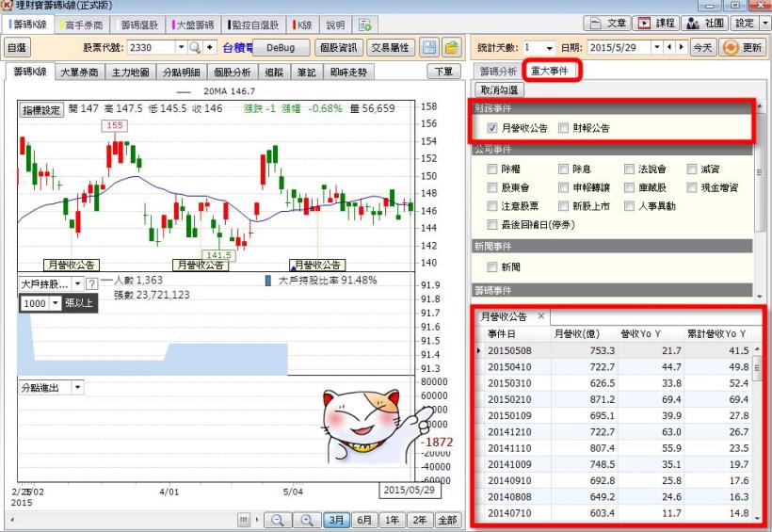Select the 20150410 row in revenue table
This screenshot has width=772, height=532.
[x=514, y=366]
